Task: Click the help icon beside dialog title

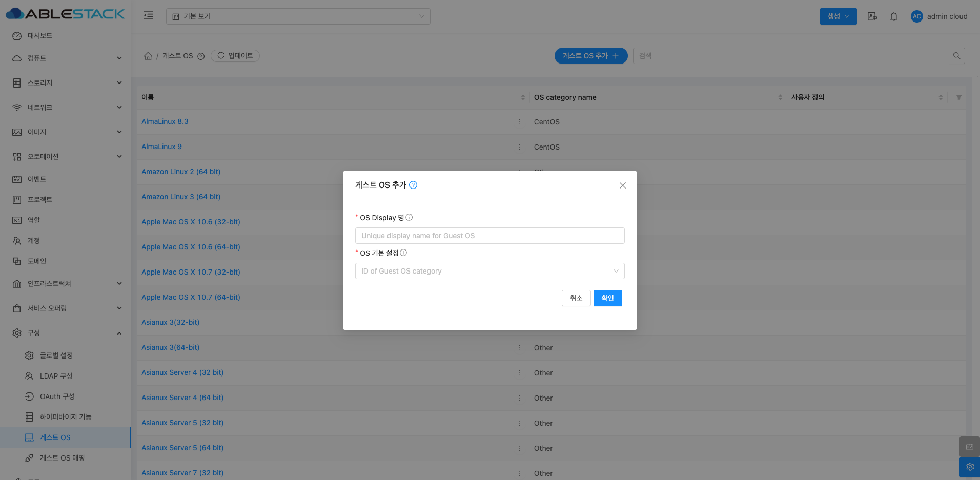Action: click(x=413, y=185)
